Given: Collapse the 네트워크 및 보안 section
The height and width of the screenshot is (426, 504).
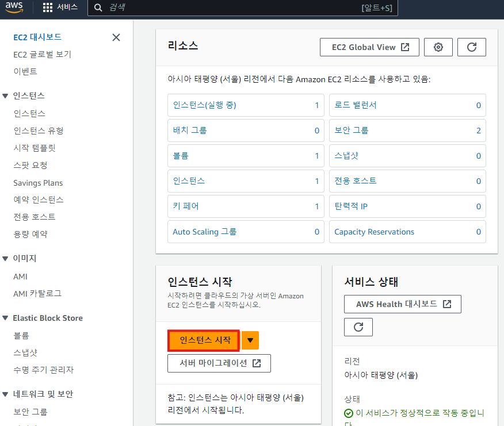Looking at the screenshot, I should 5,394.
